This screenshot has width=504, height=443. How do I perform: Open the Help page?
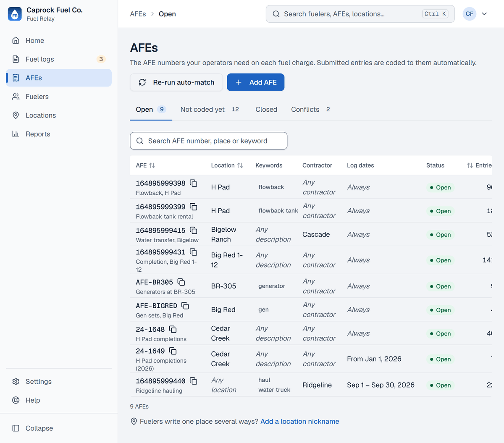pos(59,400)
